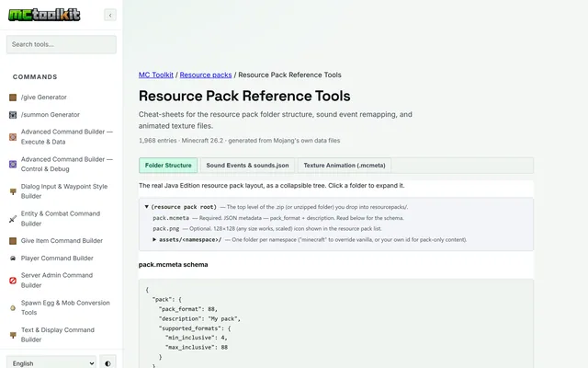Click the Entity & Combat sword icon
Viewport: 588px width, 368px height.
pyautogui.click(x=13, y=219)
